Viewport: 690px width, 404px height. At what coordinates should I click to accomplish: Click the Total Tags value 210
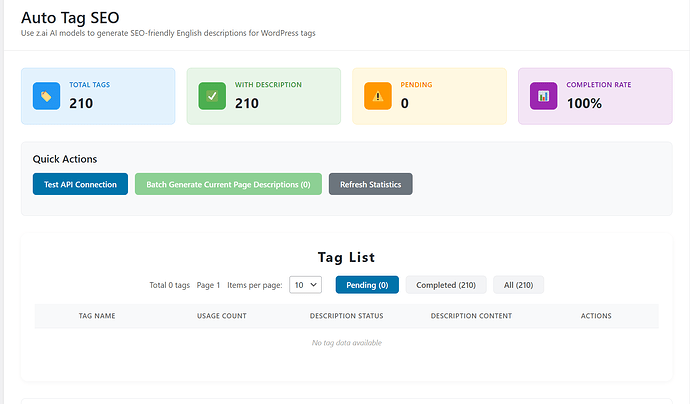click(x=81, y=103)
